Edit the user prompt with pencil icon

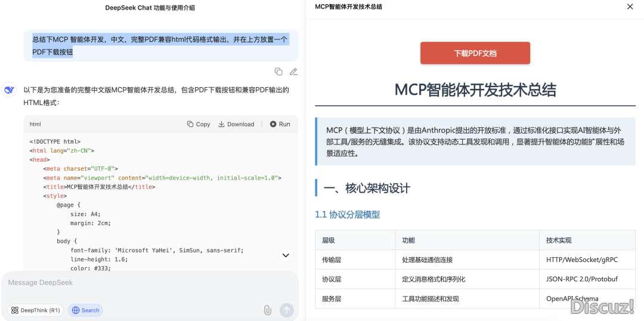pos(293,72)
